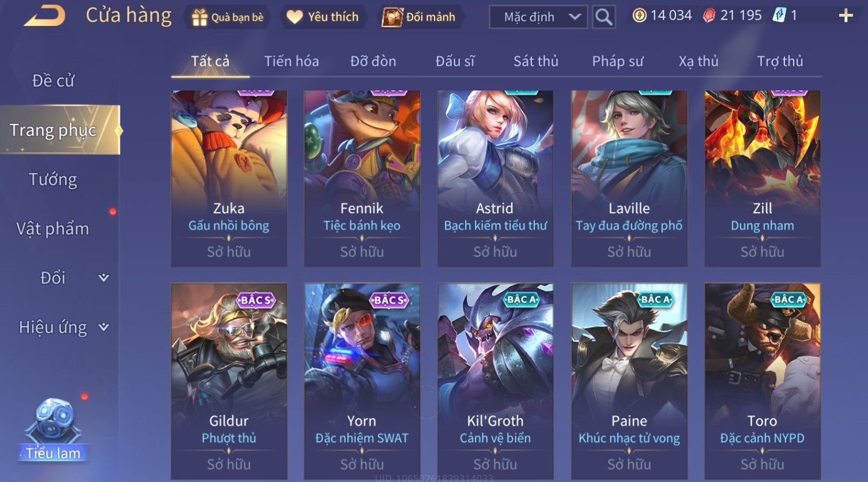Tap the plus icon to add currency
This screenshot has height=482, width=868.
pyautogui.click(x=846, y=16)
